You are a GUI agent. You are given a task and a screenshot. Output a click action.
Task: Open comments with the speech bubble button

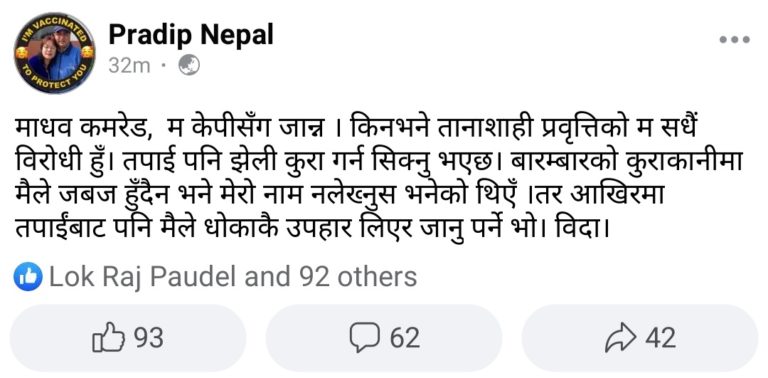coord(384,338)
